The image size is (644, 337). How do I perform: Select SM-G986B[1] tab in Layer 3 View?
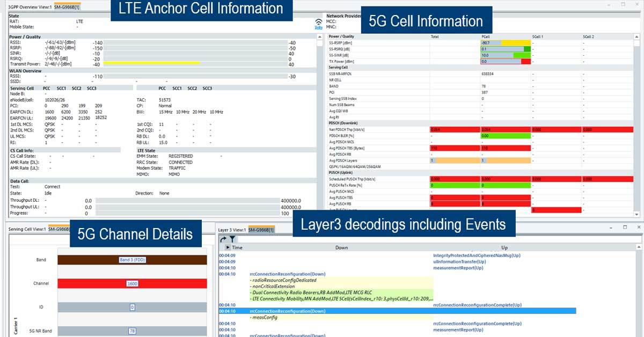[261, 230]
